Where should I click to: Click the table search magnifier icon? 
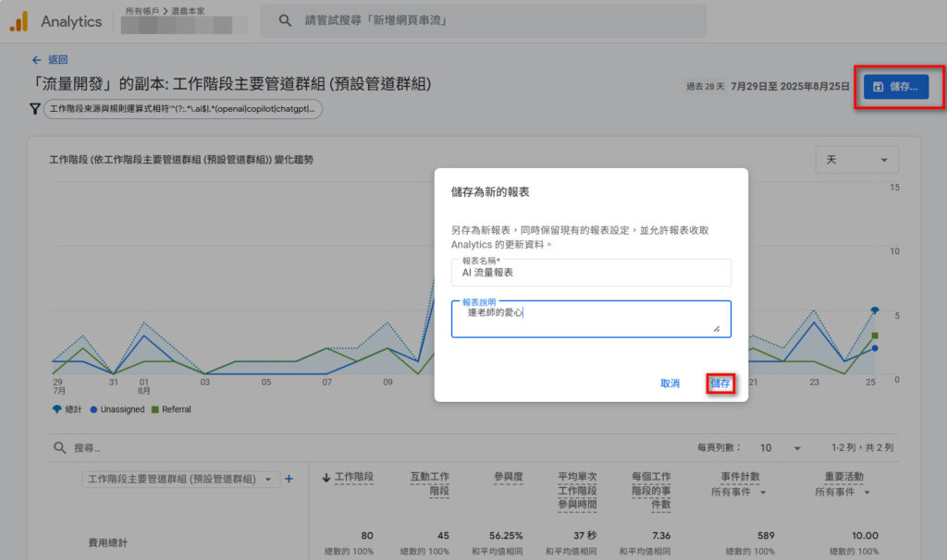click(60, 447)
